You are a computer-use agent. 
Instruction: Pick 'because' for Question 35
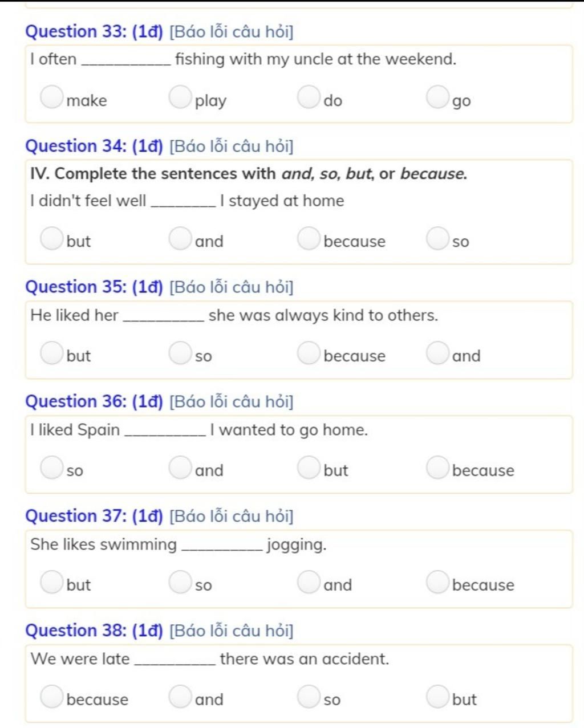(x=309, y=353)
